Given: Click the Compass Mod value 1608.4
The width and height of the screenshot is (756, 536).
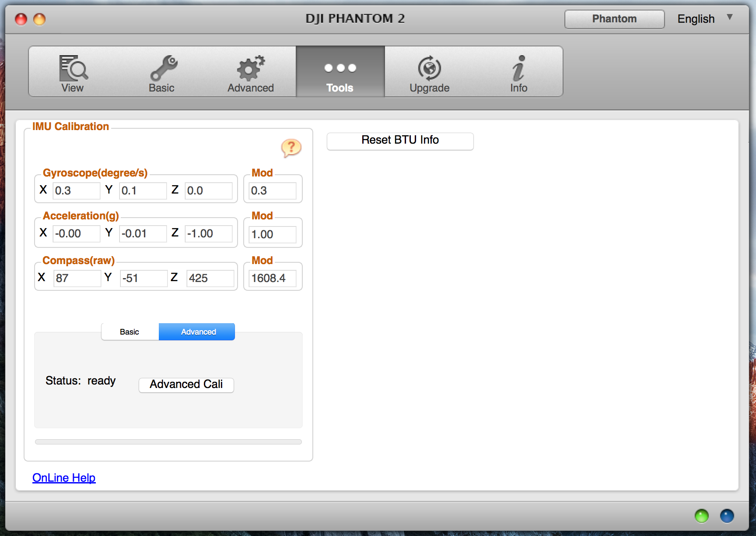Looking at the screenshot, I should pyautogui.click(x=273, y=278).
